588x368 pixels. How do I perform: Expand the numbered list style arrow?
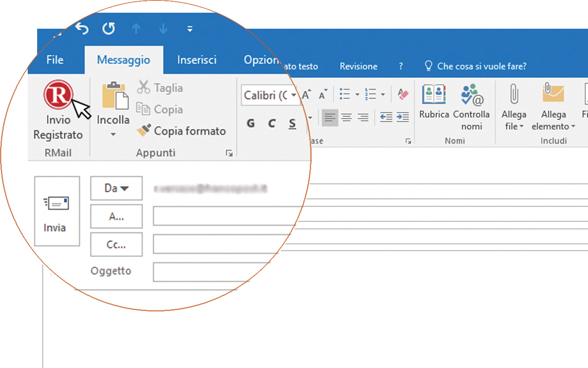(383, 95)
